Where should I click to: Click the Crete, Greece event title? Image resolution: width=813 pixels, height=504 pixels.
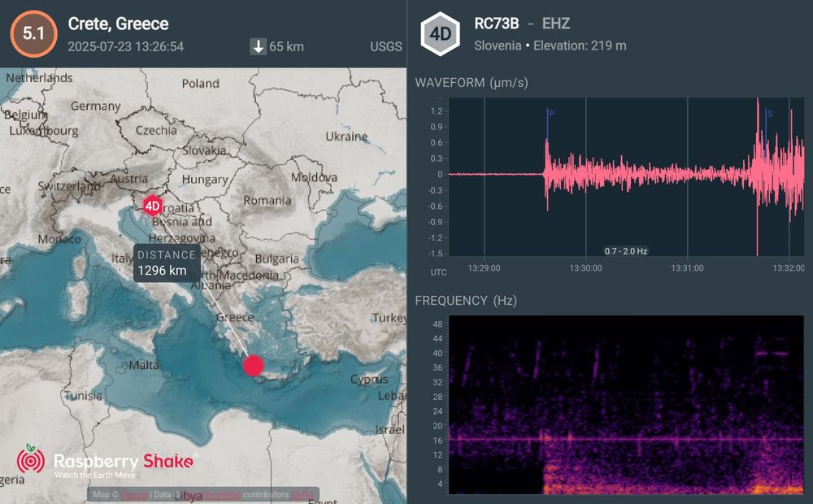point(118,24)
